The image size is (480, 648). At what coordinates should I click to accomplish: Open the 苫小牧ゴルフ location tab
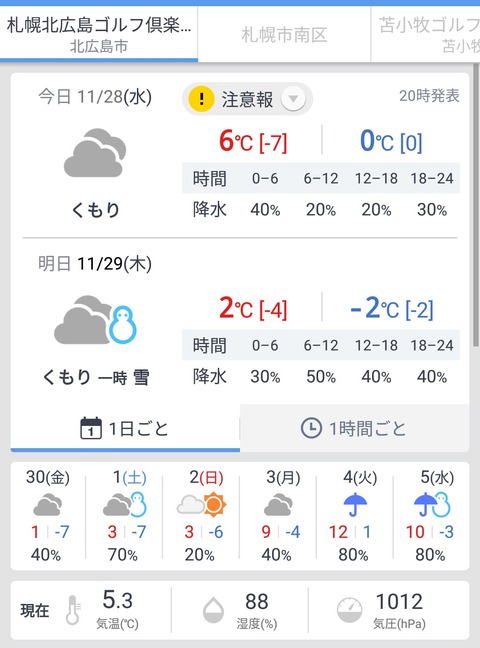(425, 35)
